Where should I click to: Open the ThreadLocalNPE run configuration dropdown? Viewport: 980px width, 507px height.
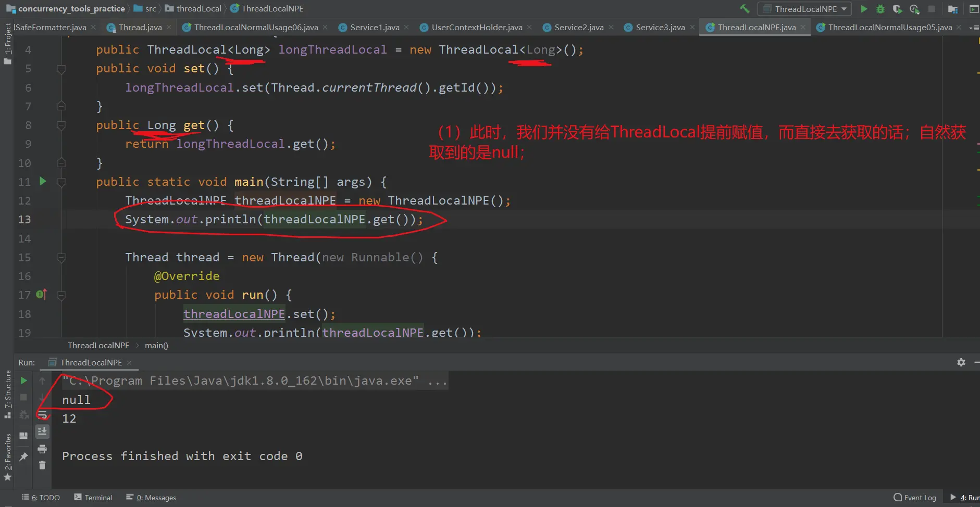tap(804, 9)
